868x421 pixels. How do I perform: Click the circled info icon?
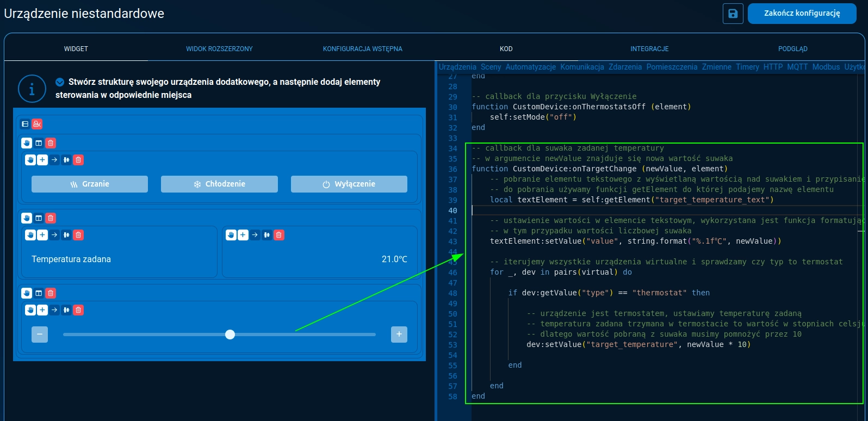click(x=32, y=89)
